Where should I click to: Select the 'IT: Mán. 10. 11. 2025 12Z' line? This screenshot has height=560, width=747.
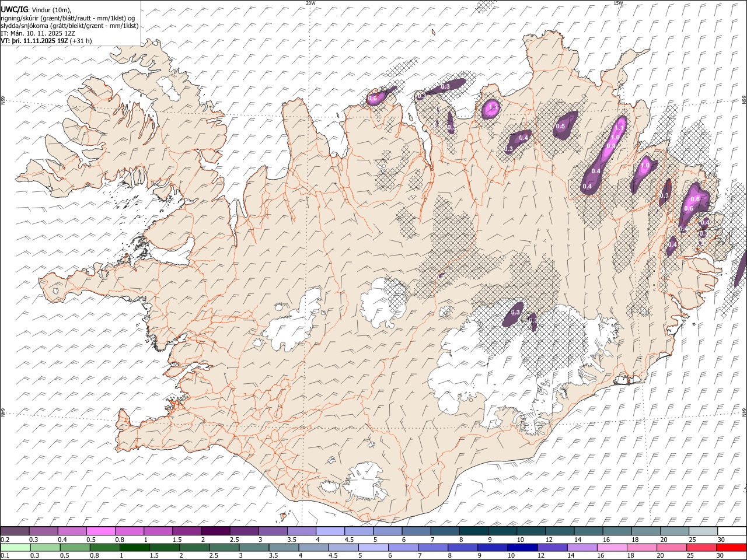37,33
